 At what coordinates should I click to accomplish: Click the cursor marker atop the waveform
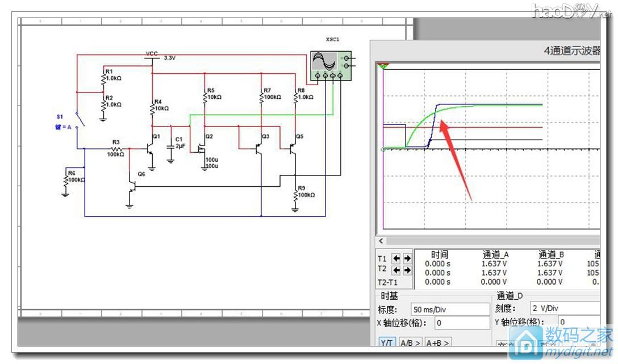(x=383, y=66)
